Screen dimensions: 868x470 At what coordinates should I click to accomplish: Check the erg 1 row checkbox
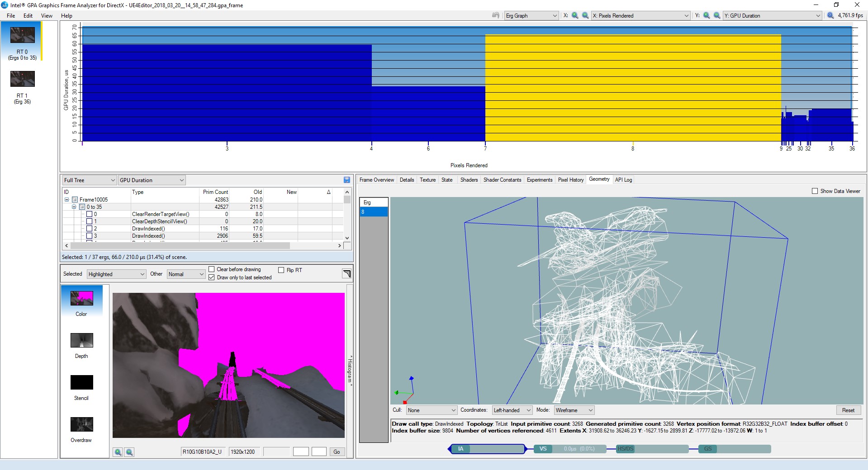tap(89, 221)
